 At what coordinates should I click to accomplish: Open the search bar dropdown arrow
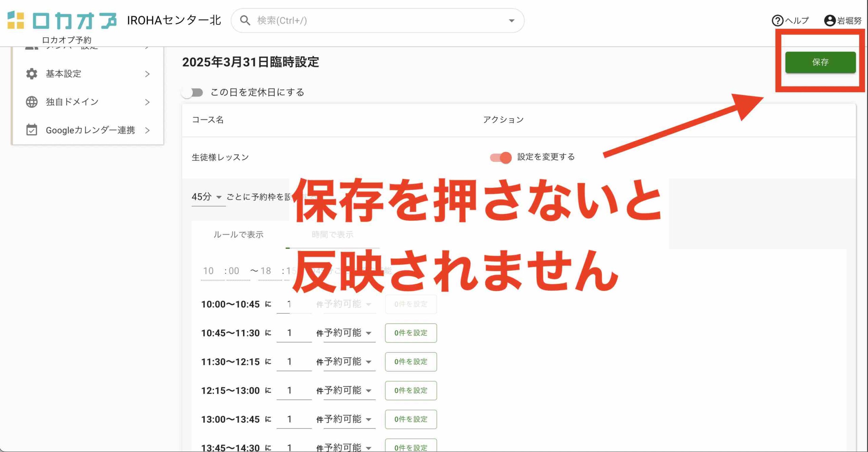[x=511, y=21]
